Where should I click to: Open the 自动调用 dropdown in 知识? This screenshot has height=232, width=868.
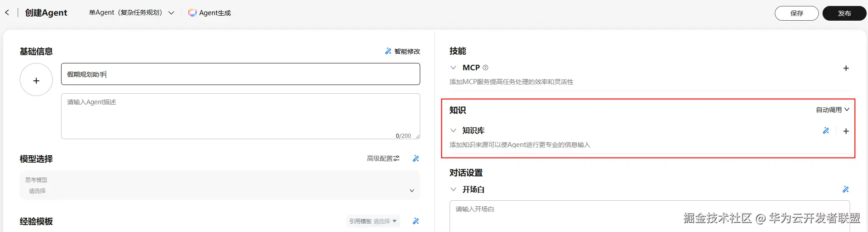click(x=833, y=110)
